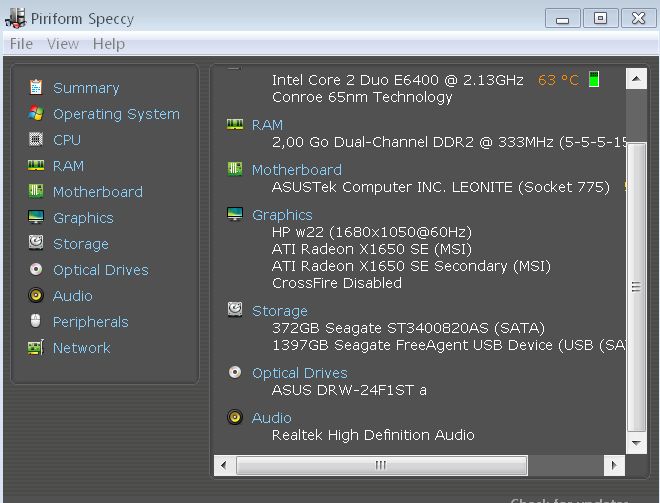660x503 pixels.
Task: Open the Help menu
Action: (109, 44)
